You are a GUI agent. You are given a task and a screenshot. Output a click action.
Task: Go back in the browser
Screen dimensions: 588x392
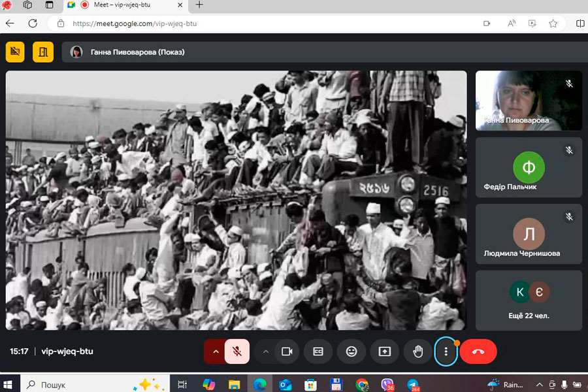pyautogui.click(x=10, y=24)
